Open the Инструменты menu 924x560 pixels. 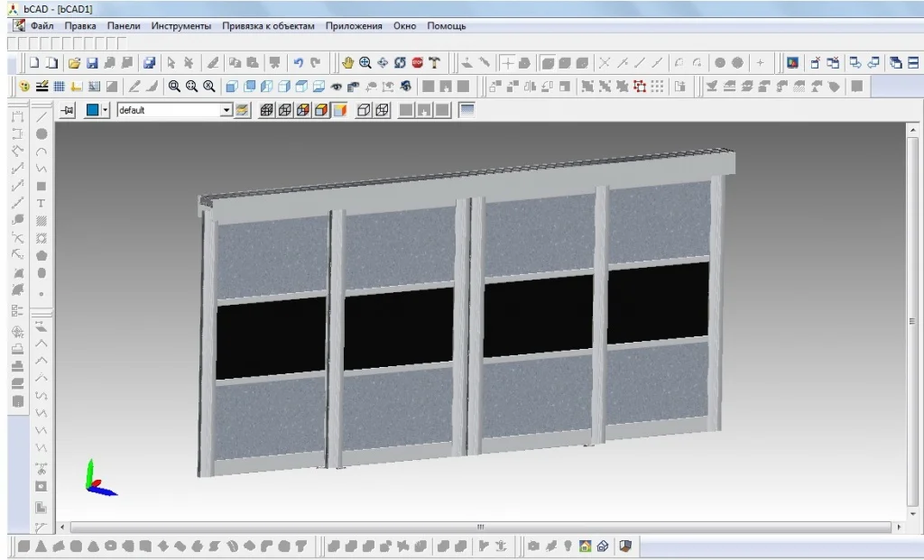click(180, 26)
